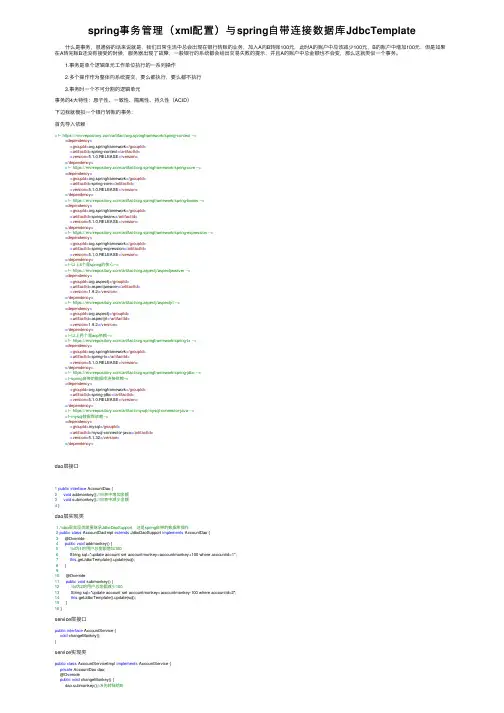Click the 'service层接口' heading

click(71, 619)
